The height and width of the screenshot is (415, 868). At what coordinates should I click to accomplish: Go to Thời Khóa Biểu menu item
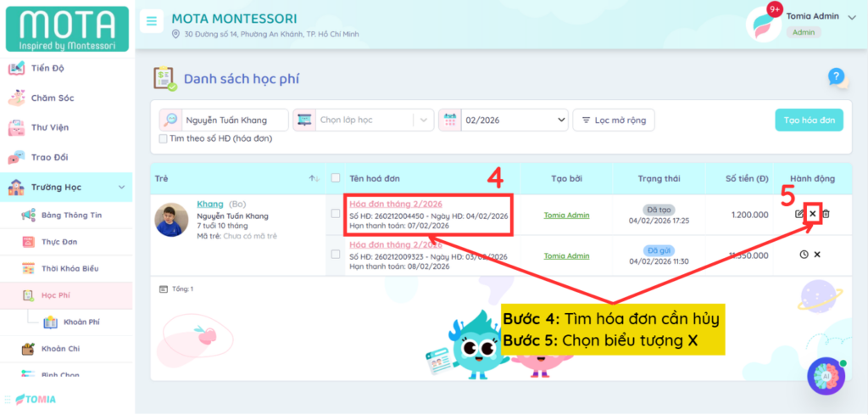point(70,269)
